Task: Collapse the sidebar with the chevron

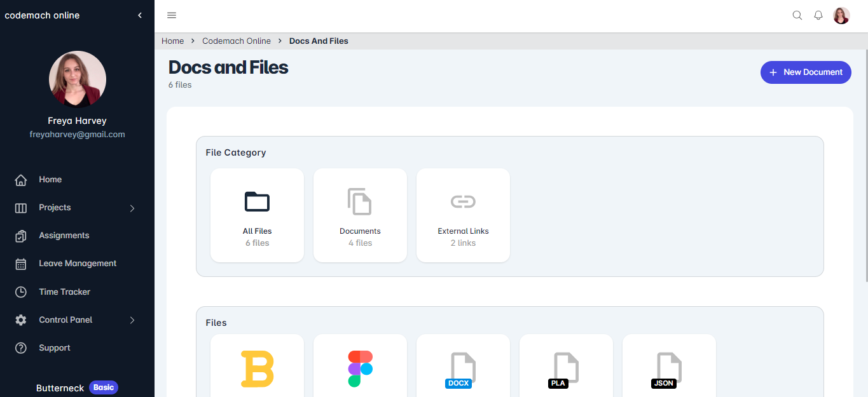Action: pyautogui.click(x=140, y=15)
